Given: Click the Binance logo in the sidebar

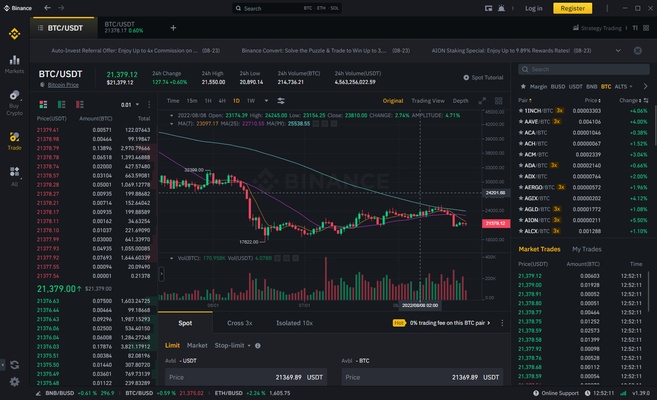Looking at the screenshot, I should [x=14, y=34].
